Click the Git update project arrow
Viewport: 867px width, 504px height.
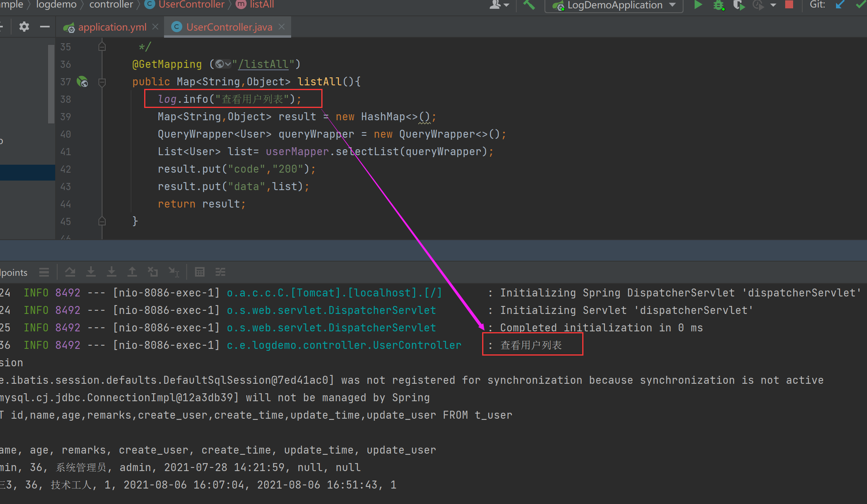tap(840, 5)
